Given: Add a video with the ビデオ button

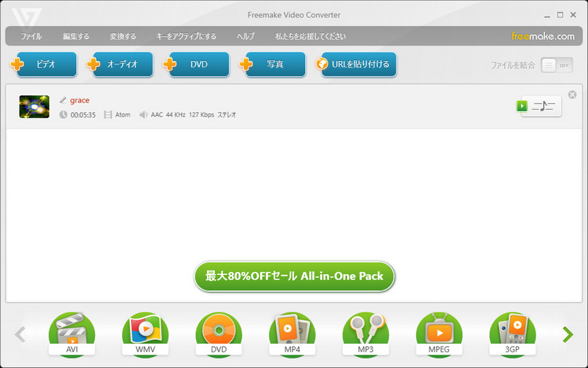Looking at the screenshot, I should point(43,64).
